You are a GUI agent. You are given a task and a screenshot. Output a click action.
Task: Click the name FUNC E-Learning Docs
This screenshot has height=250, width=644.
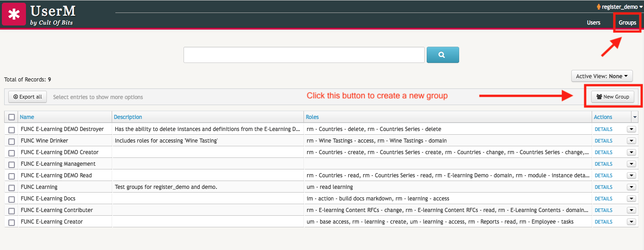coord(48,199)
